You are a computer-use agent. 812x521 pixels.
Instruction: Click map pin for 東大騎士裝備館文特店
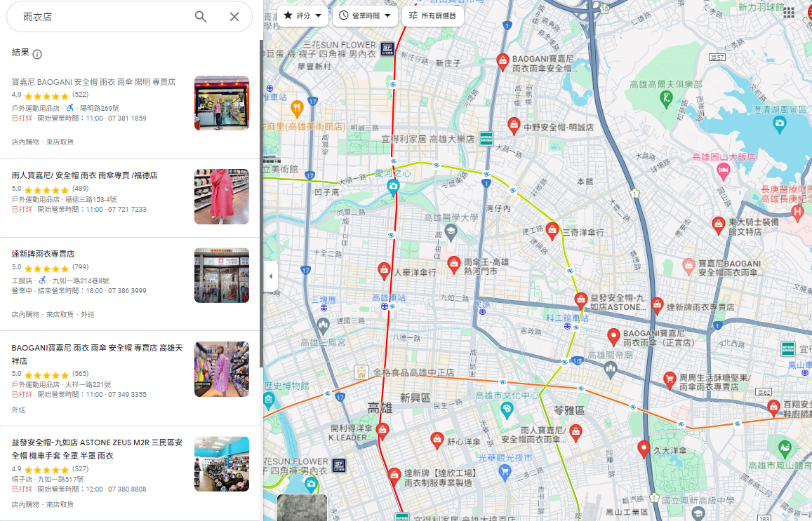pyautogui.click(x=718, y=225)
